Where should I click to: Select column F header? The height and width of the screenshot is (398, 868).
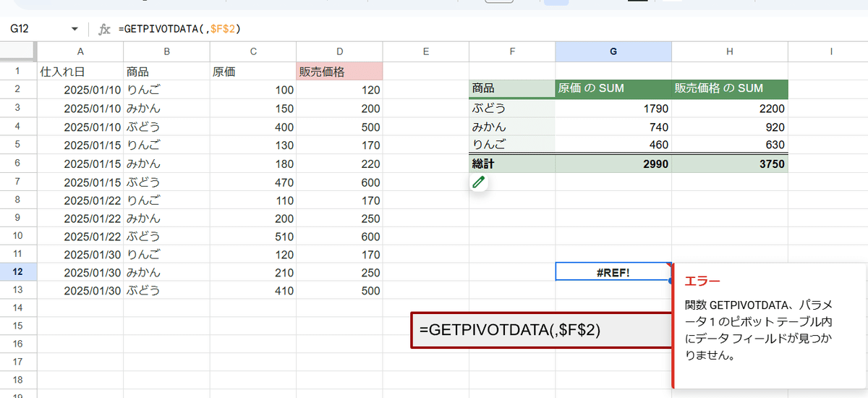tap(512, 51)
